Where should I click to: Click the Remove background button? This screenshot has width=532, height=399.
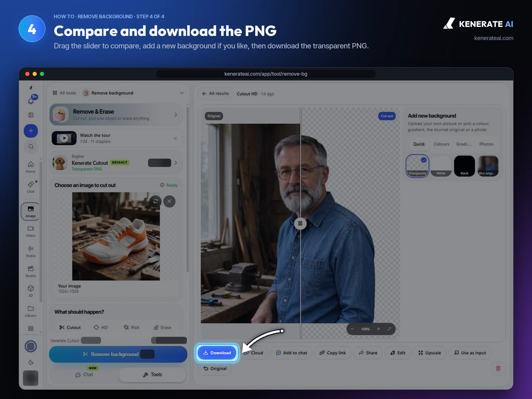coord(118,354)
